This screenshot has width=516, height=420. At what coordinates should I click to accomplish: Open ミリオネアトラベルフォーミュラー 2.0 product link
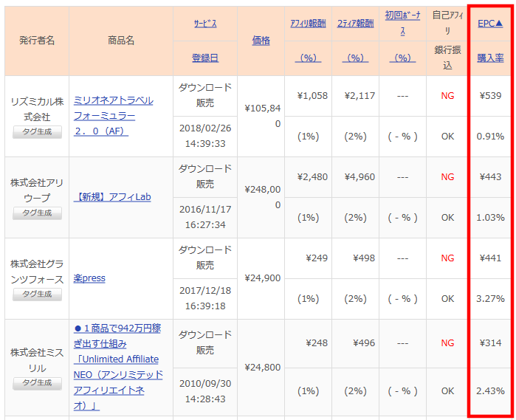[113, 116]
